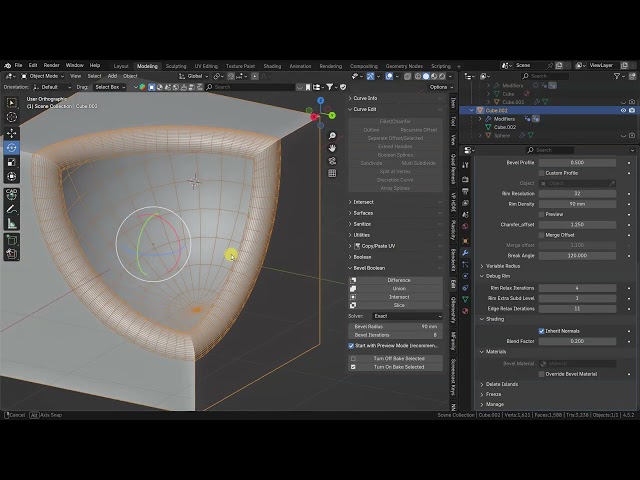This screenshot has height=480, width=640.
Task: Expand the Intersect panel in sidebar
Action: point(361,202)
